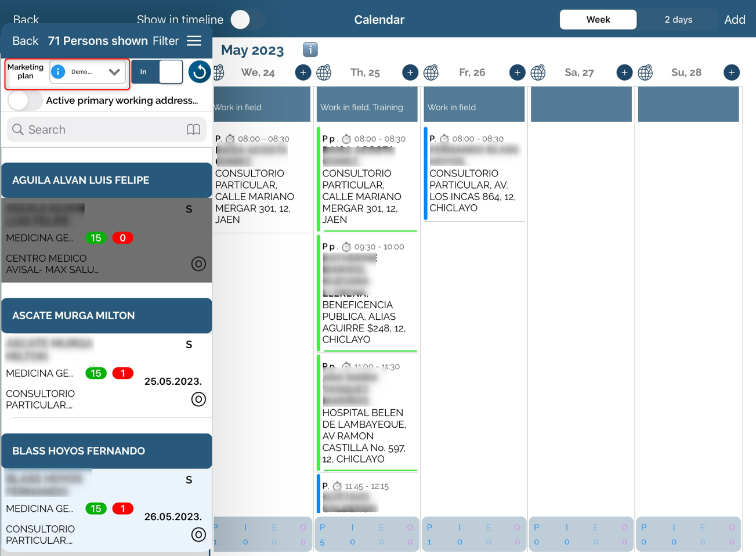756x556 pixels.
Task: Switch to the 2 days view tab
Action: pos(678,20)
